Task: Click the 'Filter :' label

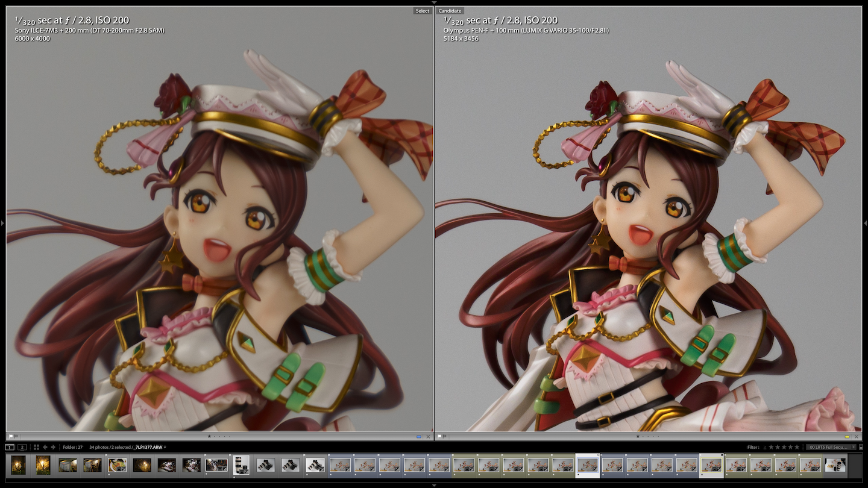Action: coord(753,447)
